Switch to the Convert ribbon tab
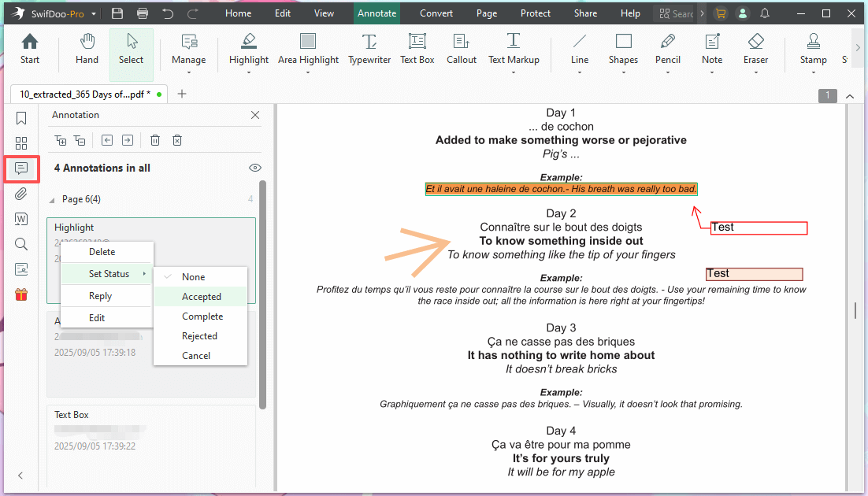Screen dimensions: 868x496 click(x=436, y=13)
